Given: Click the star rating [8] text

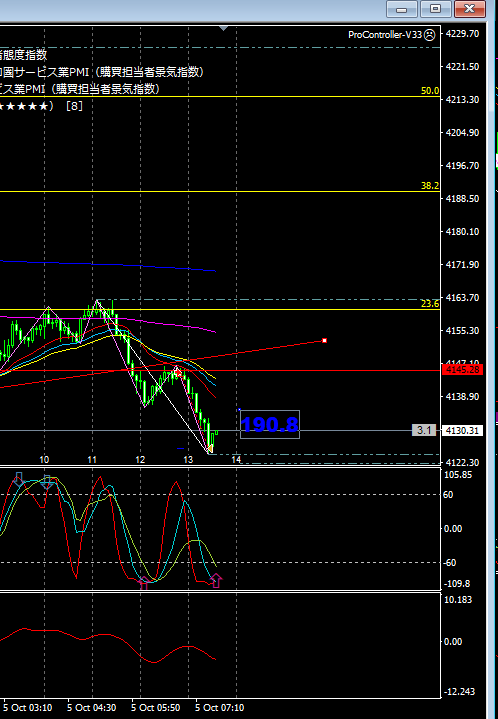Looking at the screenshot, I should 41,106.
